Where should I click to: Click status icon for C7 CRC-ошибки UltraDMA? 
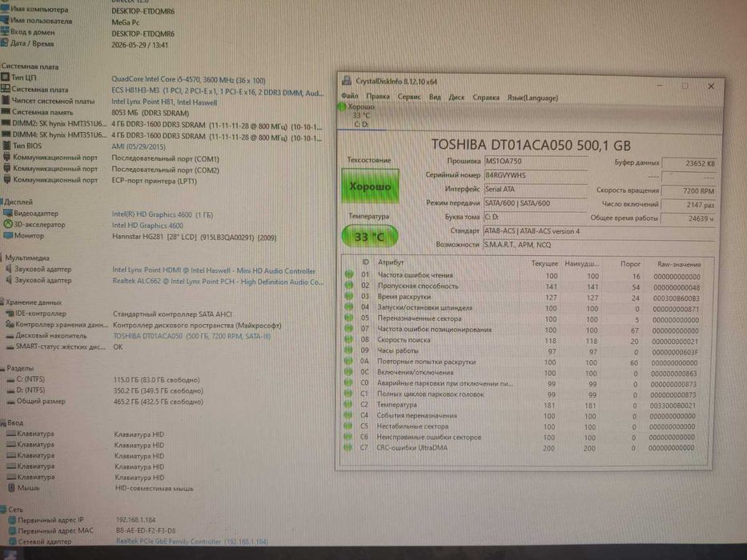coord(347,447)
